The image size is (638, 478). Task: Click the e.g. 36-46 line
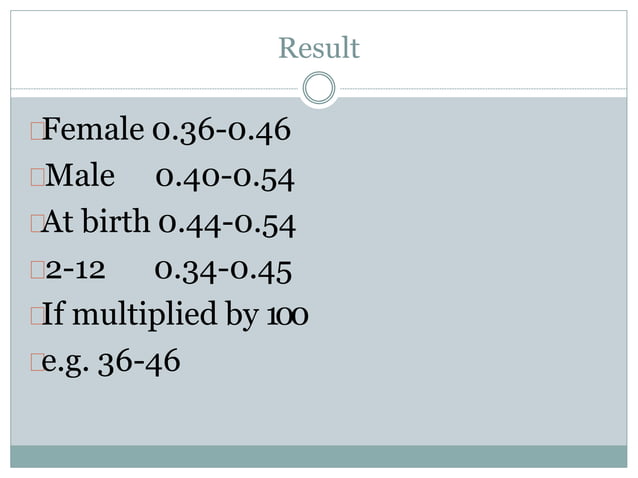pos(111,362)
